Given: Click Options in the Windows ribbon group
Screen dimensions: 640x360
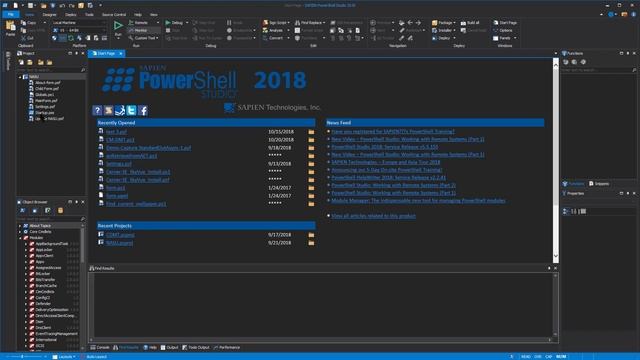Looking at the screenshot, I should pos(502,31).
